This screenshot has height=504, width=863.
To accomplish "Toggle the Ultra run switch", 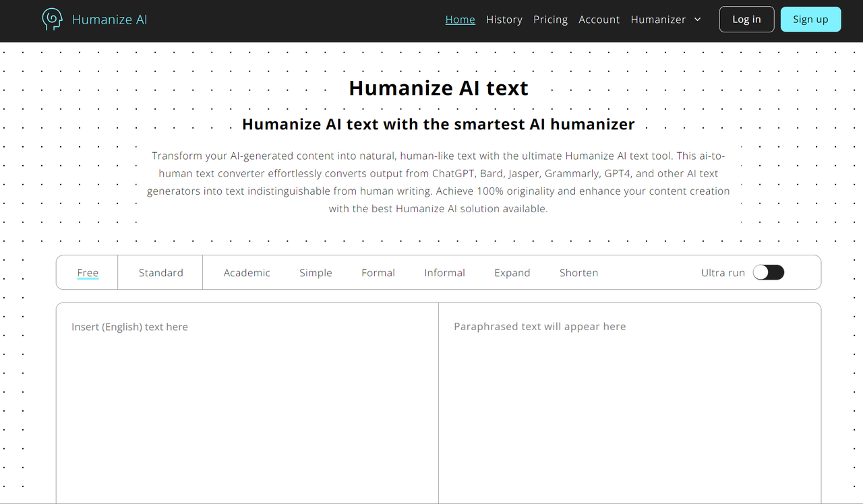I will (769, 272).
